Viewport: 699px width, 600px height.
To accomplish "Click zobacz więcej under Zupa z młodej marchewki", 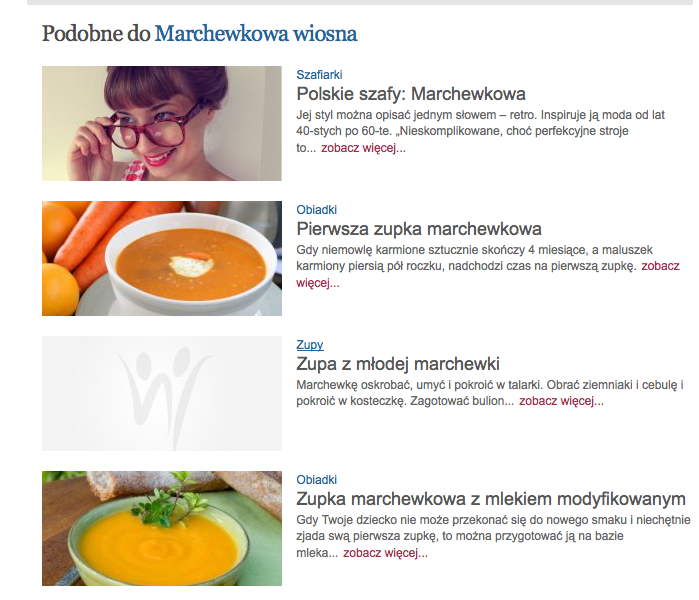I will [561, 401].
